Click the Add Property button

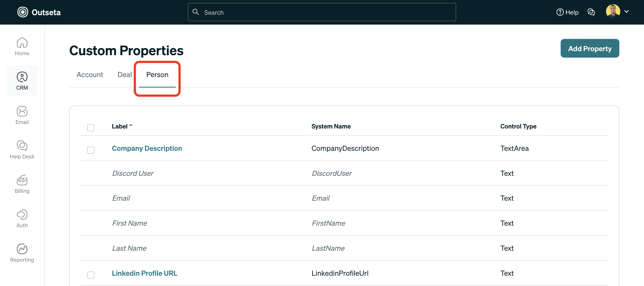pyautogui.click(x=590, y=48)
